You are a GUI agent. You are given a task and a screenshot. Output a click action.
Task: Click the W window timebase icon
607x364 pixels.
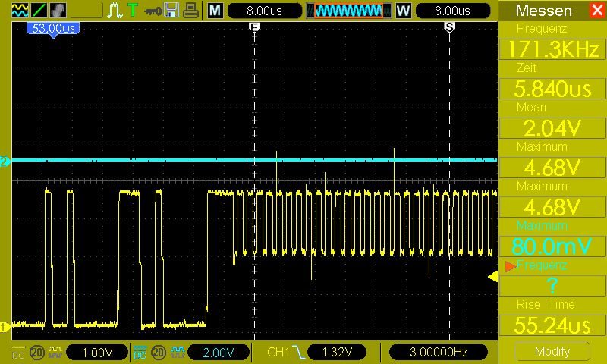(x=403, y=11)
